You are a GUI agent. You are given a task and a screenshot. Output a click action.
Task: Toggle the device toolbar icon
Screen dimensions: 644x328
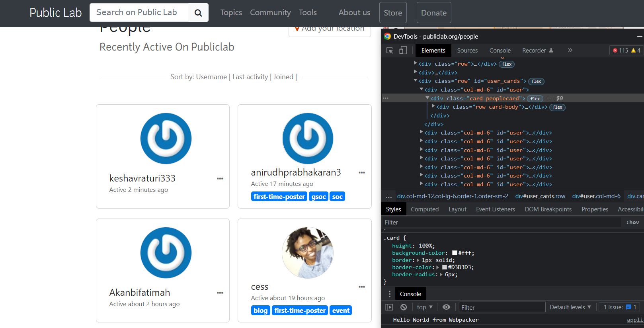[403, 51]
